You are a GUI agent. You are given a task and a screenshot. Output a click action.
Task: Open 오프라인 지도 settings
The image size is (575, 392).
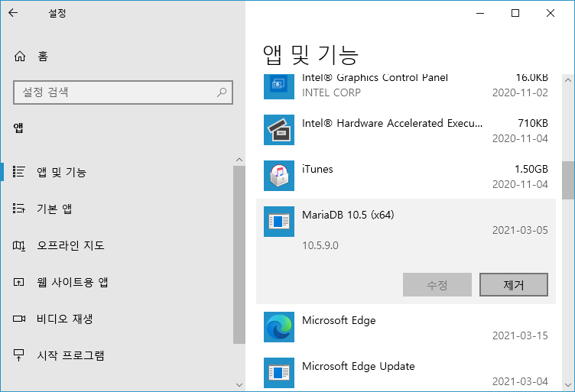(x=122, y=245)
